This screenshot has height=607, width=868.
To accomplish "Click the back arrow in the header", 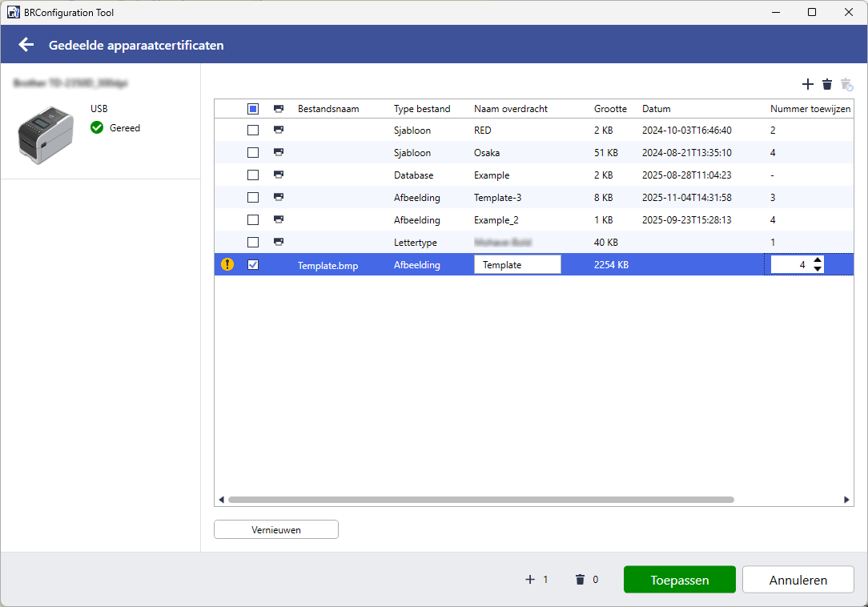I will [x=26, y=45].
